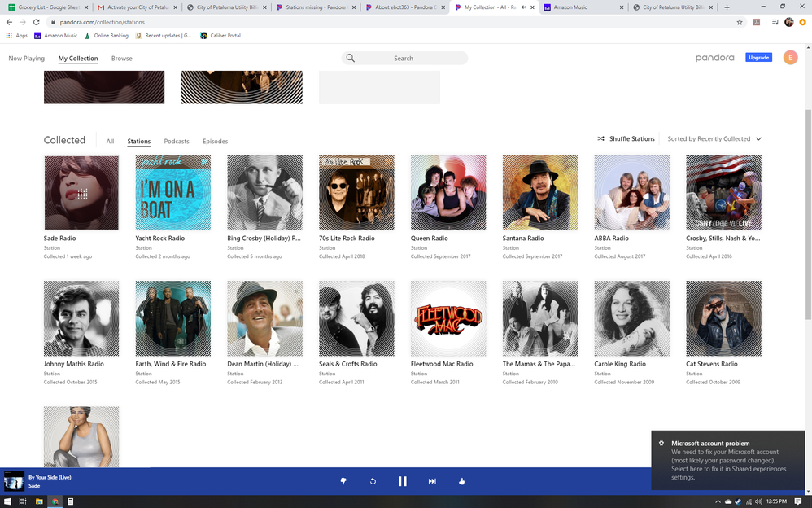This screenshot has height=508, width=812.
Task: Open the Apps bookmarks shortcut
Action: click(x=16, y=36)
